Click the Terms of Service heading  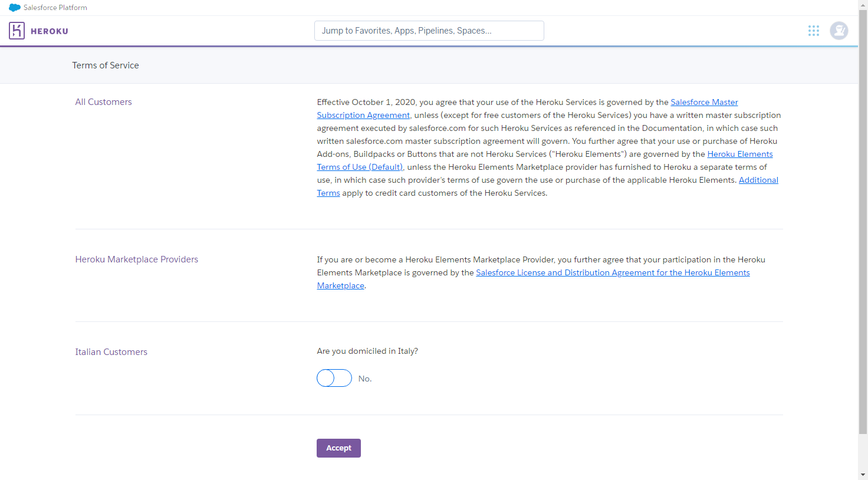point(106,65)
